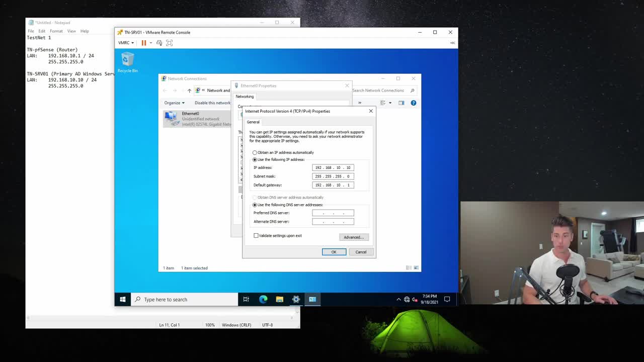Click the large icons view icon in status bar
This screenshot has width=644, height=362.
tap(416, 268)
